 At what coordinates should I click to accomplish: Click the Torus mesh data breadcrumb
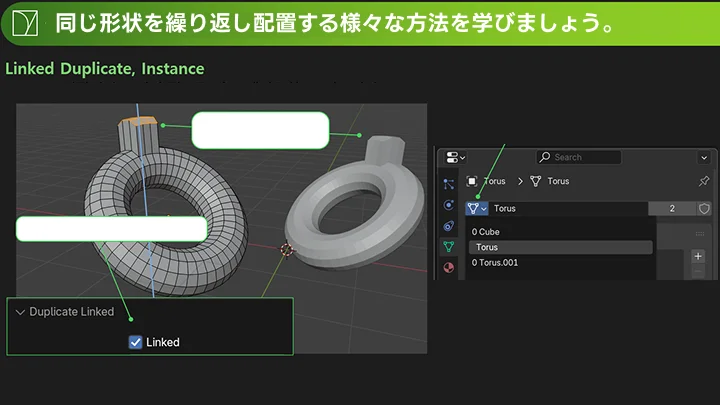click(x=550, y=181)
